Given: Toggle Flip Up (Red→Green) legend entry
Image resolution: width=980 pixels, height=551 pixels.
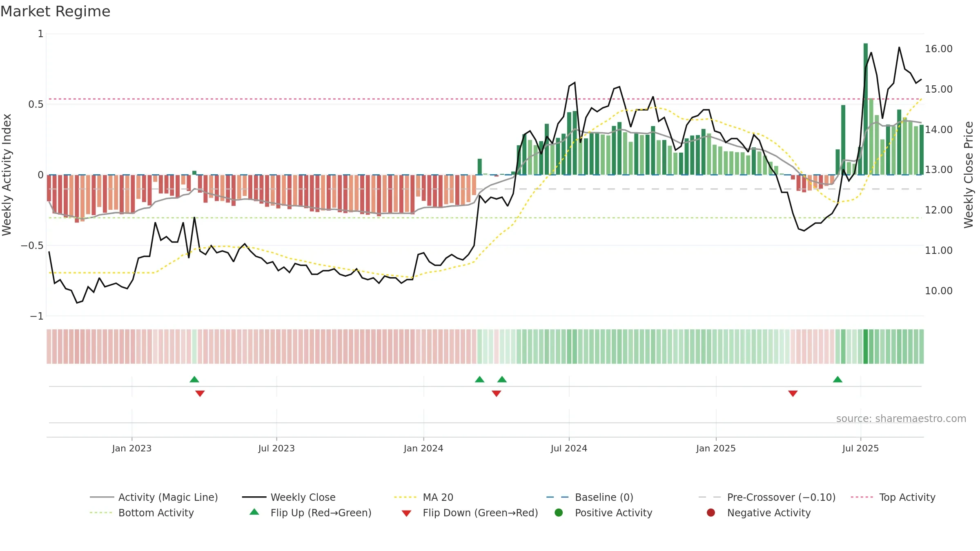Looking at the screenshot, I should [x=310, y=513].
